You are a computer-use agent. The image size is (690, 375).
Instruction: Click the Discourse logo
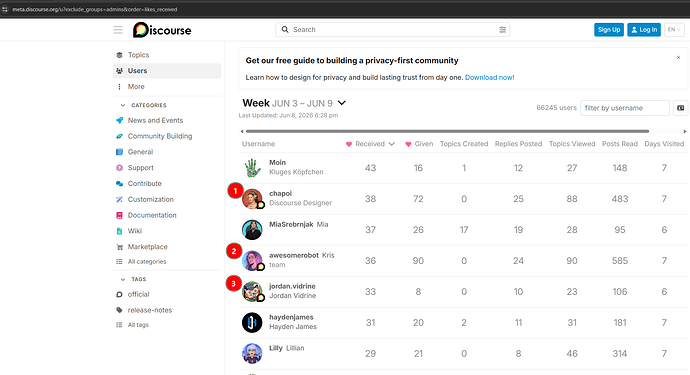tap(162, 30)
